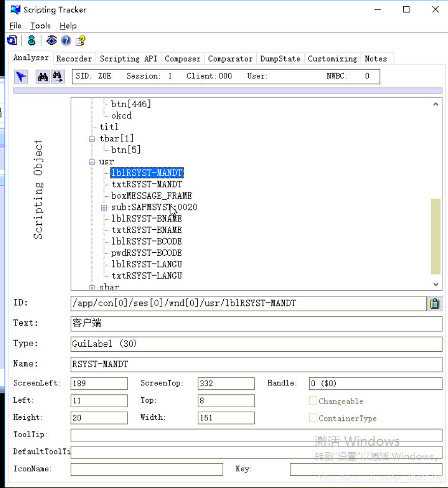Select the blue pointer pick icon

tap(21, 76)
